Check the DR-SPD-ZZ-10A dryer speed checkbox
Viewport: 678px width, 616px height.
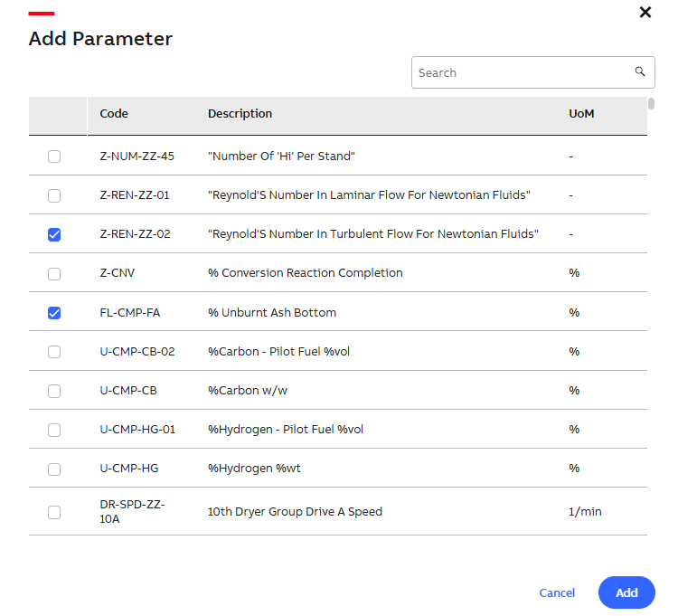(x=54, y=512)
